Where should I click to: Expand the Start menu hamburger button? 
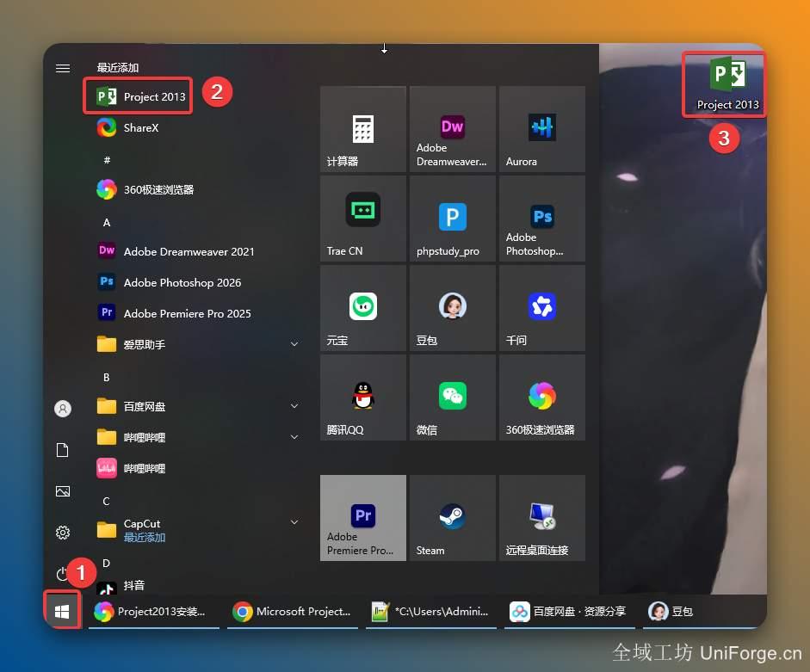click(x=63, y=68)
